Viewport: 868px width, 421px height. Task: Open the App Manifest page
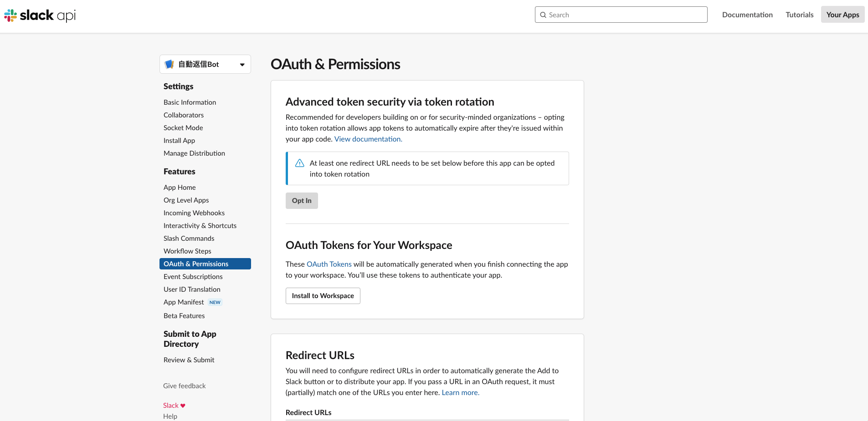tap(184, 302)
